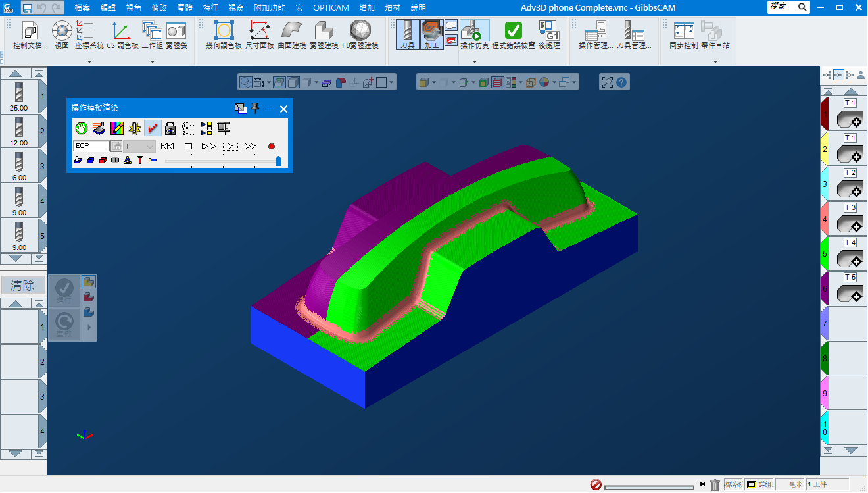Click the 曲面建模 surface modeling icon
The width and height of the screenshot is (868, 493).
[291, 34]
